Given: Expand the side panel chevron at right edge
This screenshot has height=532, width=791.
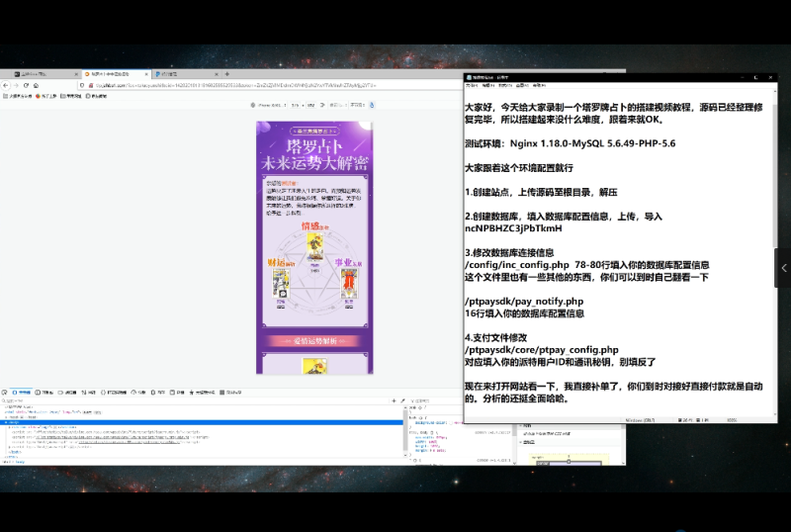Looking at the screenshot, I should click(x=784, y=268).
